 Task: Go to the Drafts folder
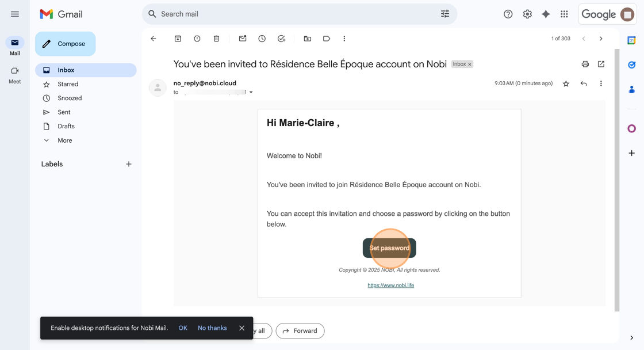pyautogui.click(x=66, y=126)
